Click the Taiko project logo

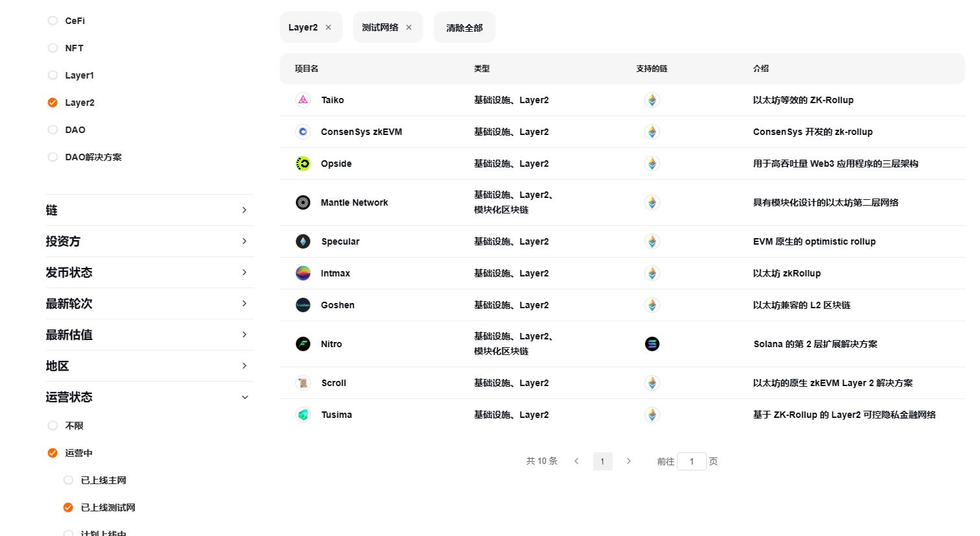point(303,100)
